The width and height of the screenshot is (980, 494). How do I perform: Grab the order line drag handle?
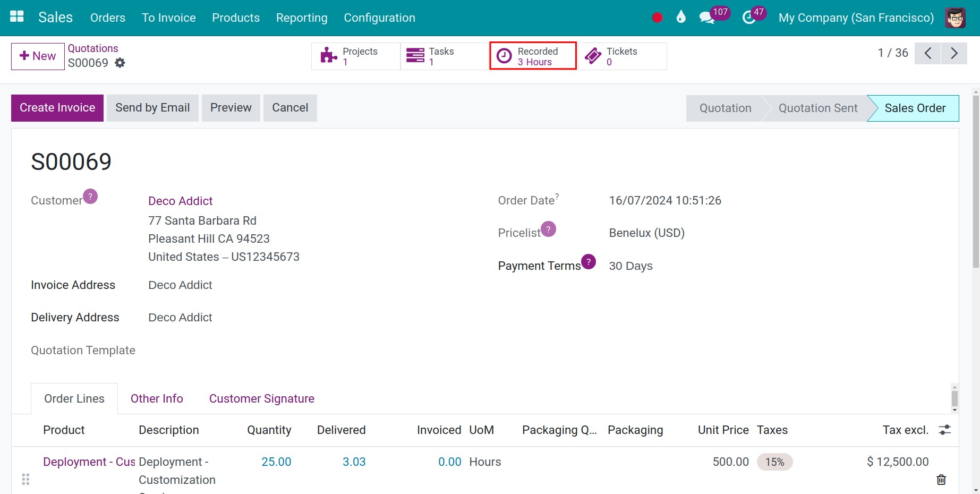coord(25,480)
